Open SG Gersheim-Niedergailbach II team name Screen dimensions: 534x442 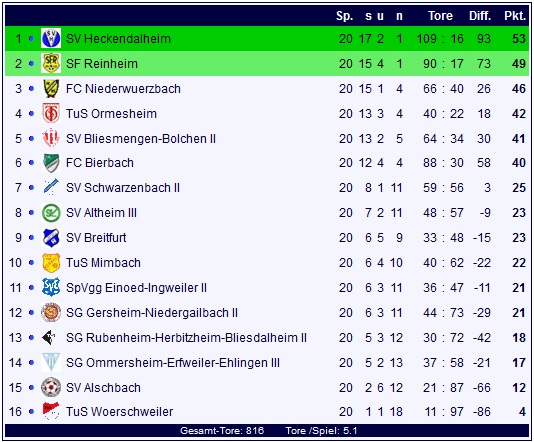tap(152, 313)
